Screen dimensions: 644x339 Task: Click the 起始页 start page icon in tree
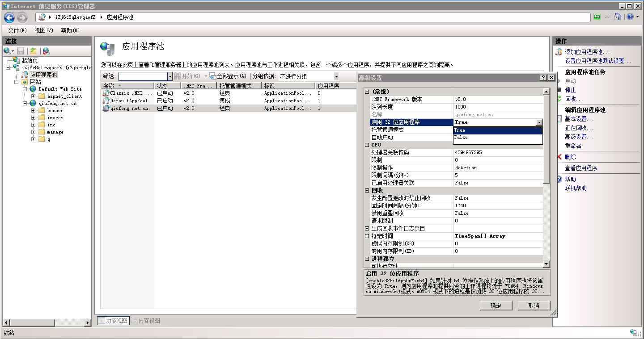[x=17, y=60]
